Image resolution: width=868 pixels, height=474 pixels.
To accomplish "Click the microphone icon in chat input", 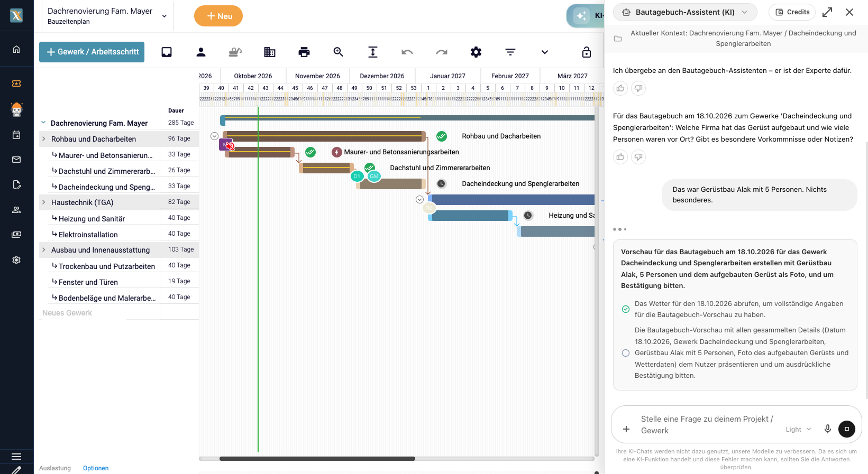I will click(x=828, y=429).
